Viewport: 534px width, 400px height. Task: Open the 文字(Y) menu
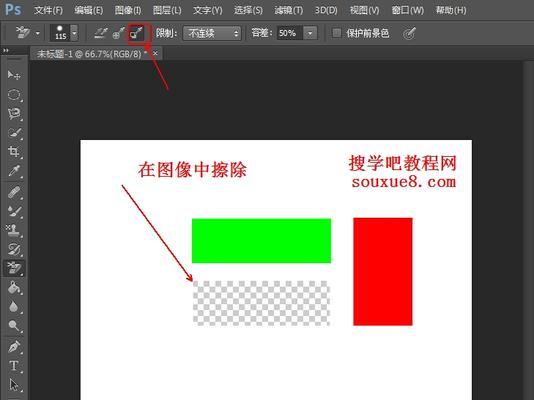click(208, 10)
